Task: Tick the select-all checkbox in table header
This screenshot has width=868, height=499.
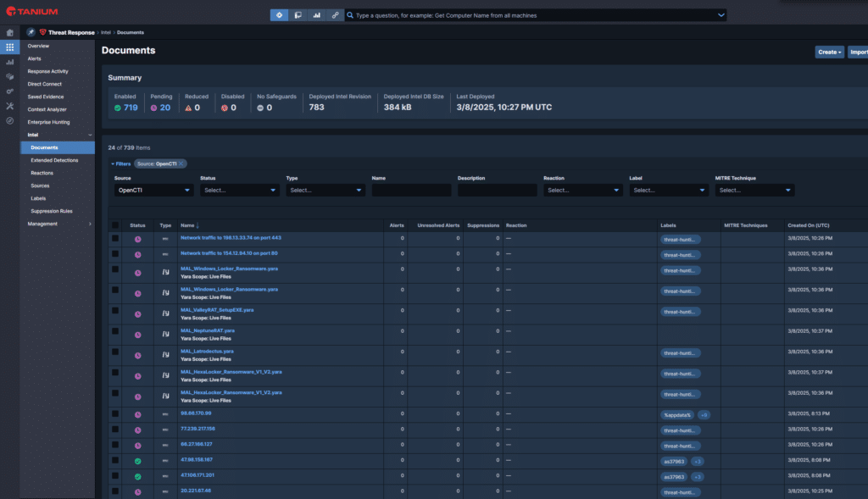Action: tap(115, 225)
